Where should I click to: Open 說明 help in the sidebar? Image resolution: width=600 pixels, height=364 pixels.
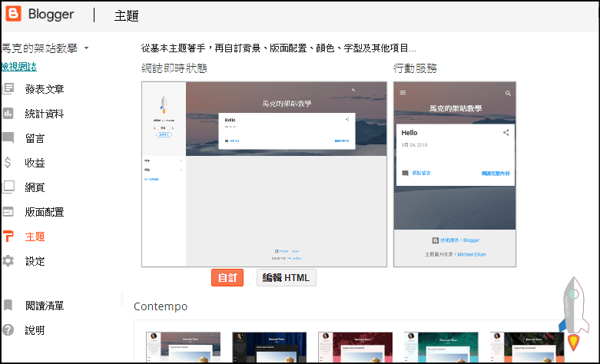point(35,330)
